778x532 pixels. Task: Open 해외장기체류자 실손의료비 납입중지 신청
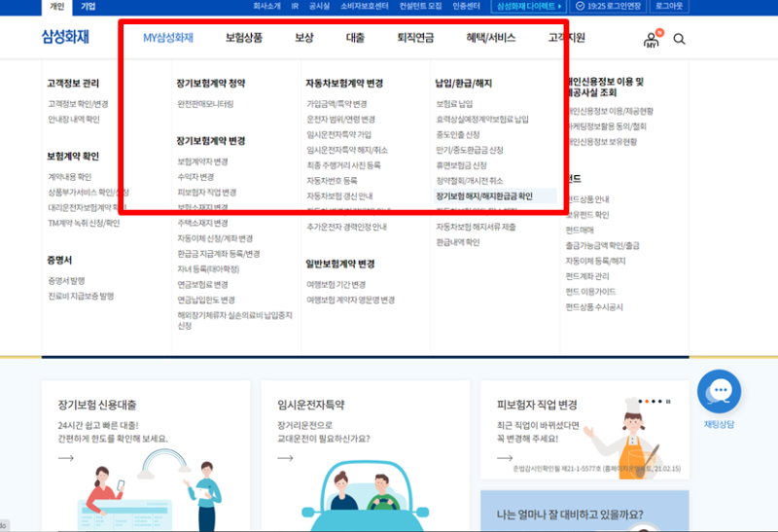[235, 320]
